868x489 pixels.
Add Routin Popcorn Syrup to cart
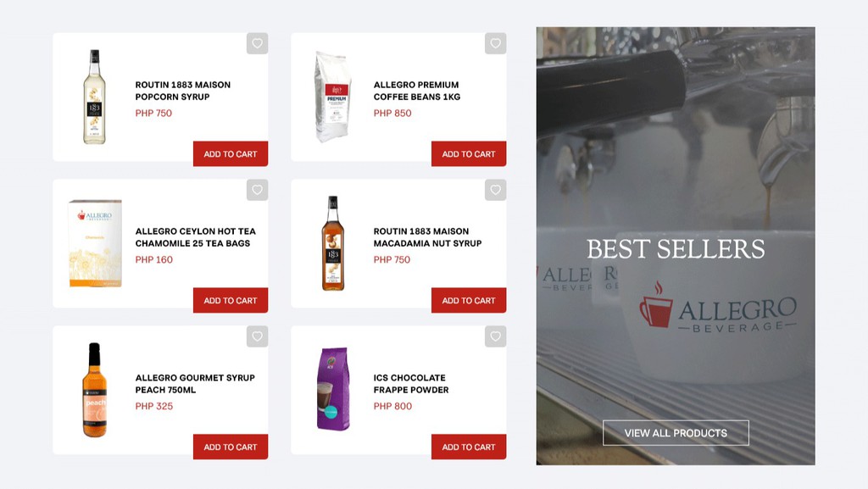pos(231,153)
